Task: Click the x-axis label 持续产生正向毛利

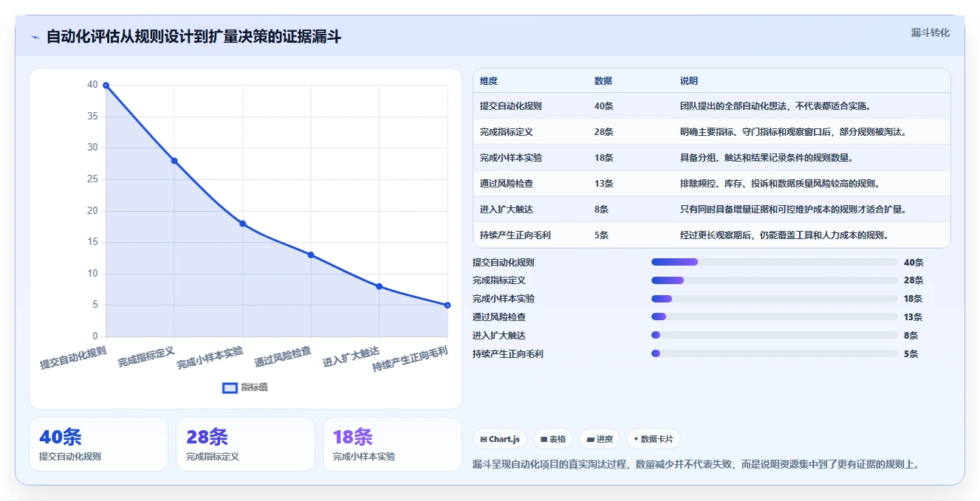Action: pyautogui.click(x=410, y=359)
